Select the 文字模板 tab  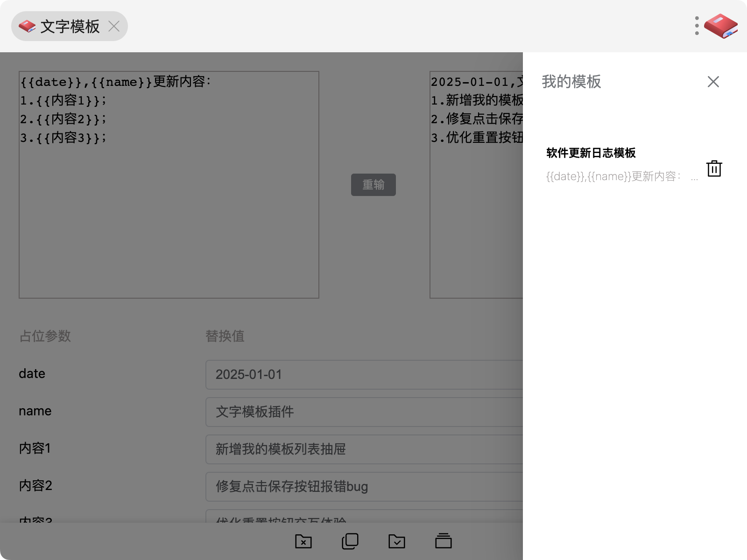point(69,26)
